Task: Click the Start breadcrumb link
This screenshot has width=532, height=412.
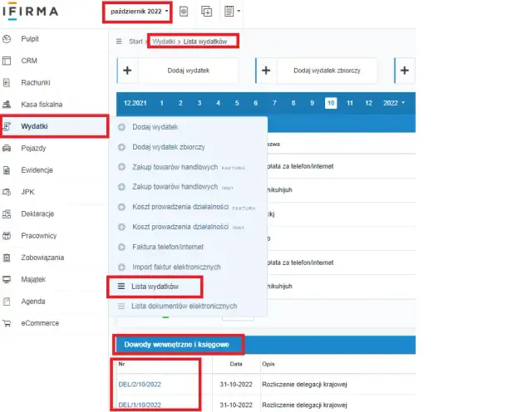Action: (x=135, y=42)
